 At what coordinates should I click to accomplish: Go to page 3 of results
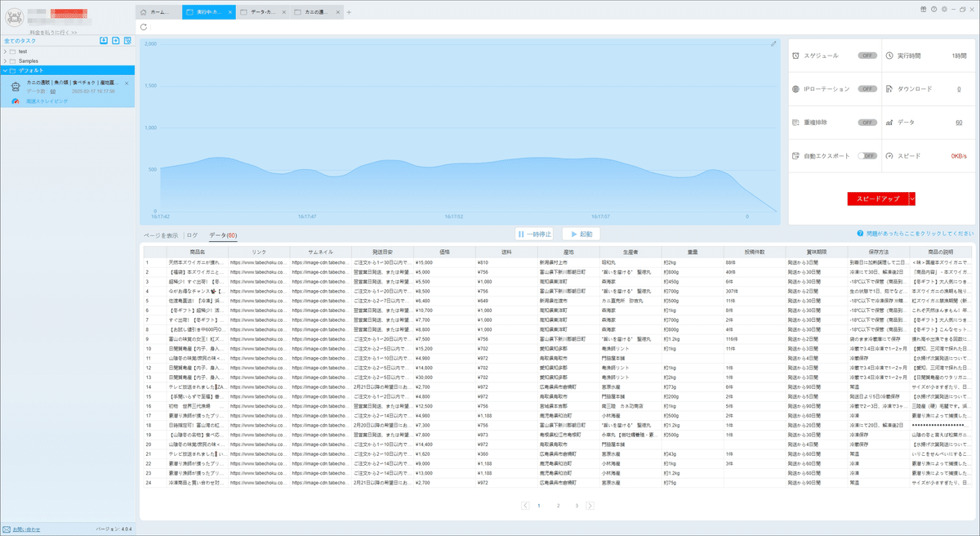pos(577,506)
